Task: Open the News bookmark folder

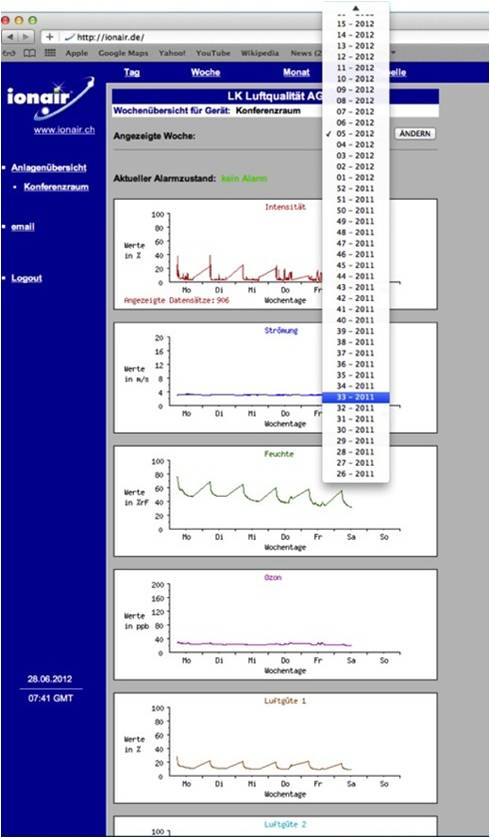Action: [x=306, y=53]
